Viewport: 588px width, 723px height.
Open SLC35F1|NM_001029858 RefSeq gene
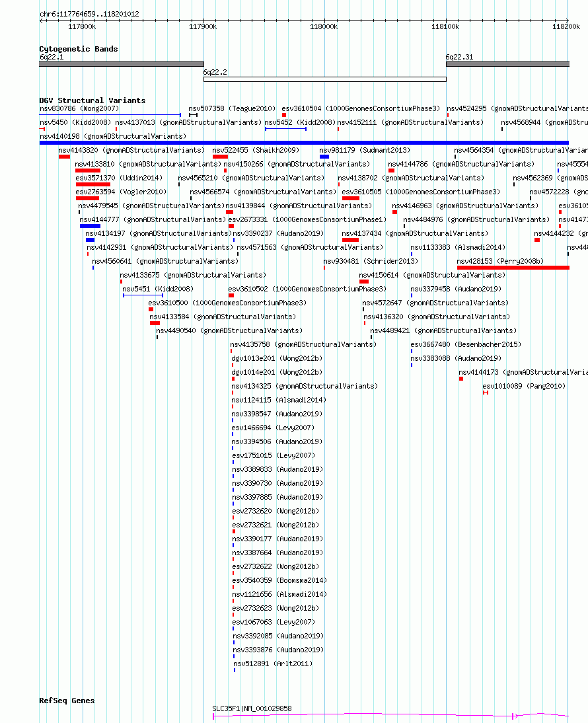(252, 708)
